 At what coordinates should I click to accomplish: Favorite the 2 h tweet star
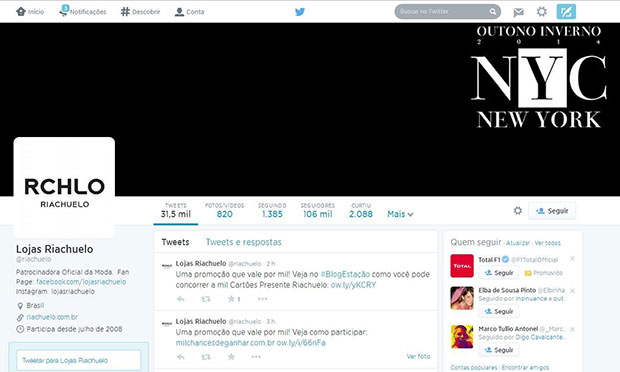[231, 299]
